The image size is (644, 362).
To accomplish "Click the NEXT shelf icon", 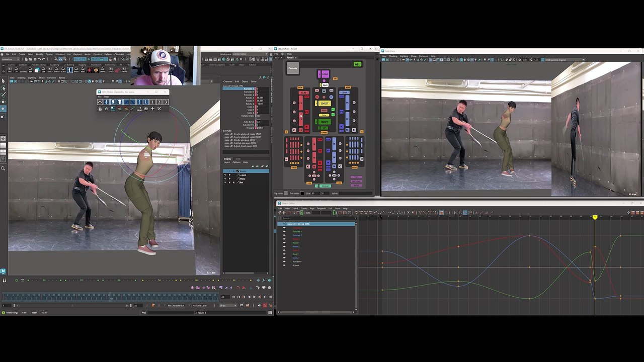I will (83, 70).
